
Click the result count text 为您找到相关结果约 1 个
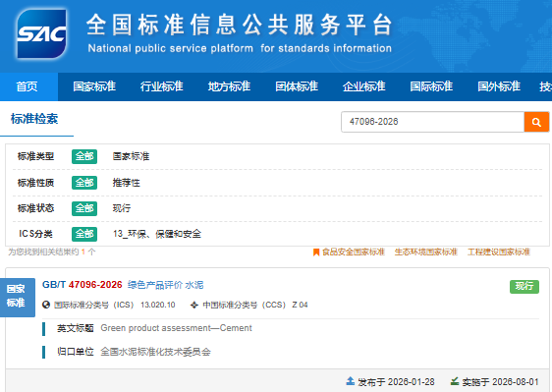pyautogui.click(x=52, y=252)
